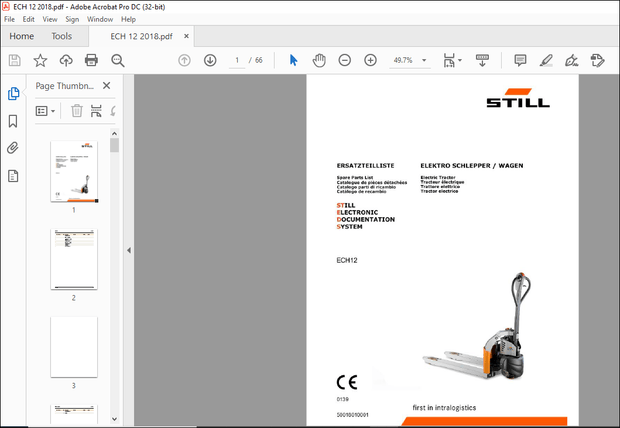Screen dimensions: 620x428
Task: Zoom in with the plus icon
Action: click(370, 60)
